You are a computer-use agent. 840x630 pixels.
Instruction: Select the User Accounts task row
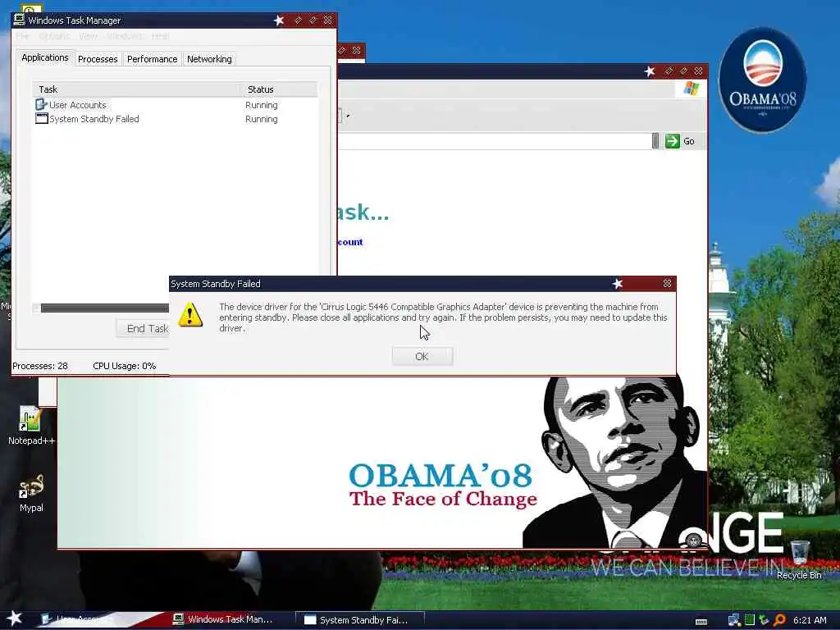coord(176,105)
